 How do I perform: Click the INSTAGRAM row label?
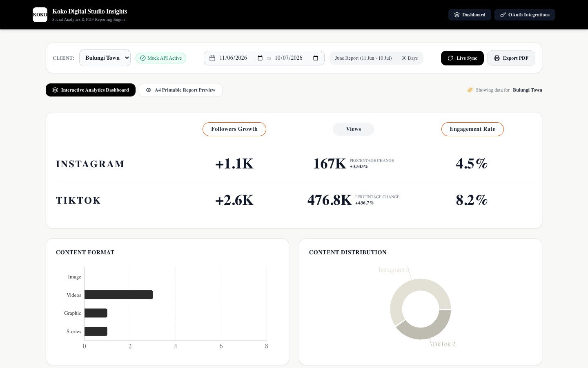[x=90, y=164]
